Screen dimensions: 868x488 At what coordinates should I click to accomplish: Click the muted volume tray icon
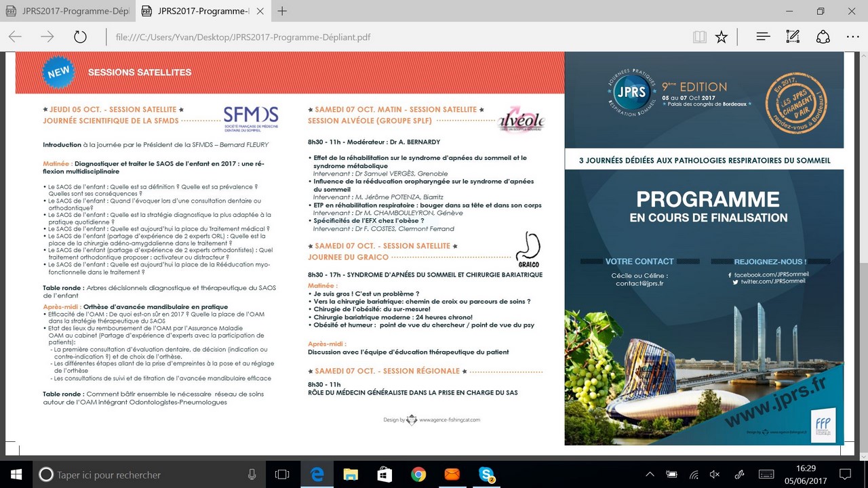[715, 474]
